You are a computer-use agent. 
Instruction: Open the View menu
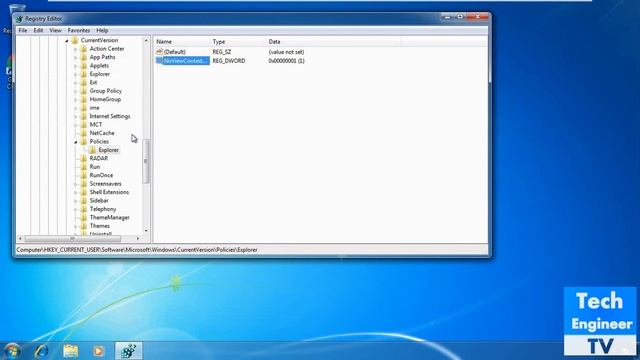(x=56, y=31)
